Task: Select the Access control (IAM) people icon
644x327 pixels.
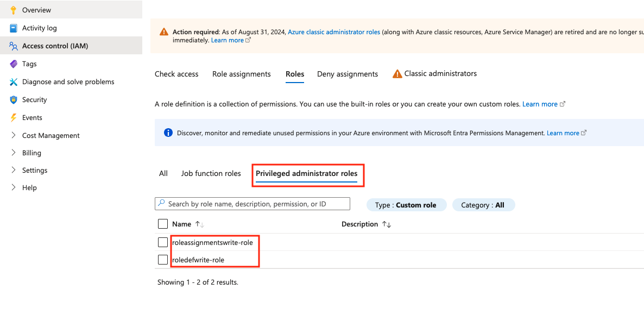Action: [14, 46]
